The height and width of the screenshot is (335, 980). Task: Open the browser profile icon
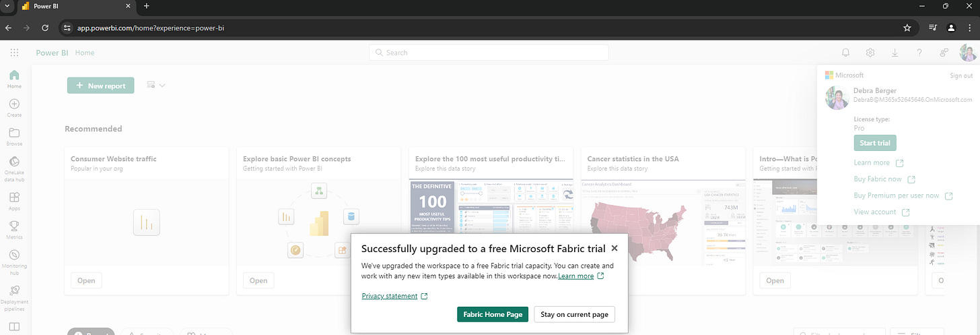pos(951,28)
